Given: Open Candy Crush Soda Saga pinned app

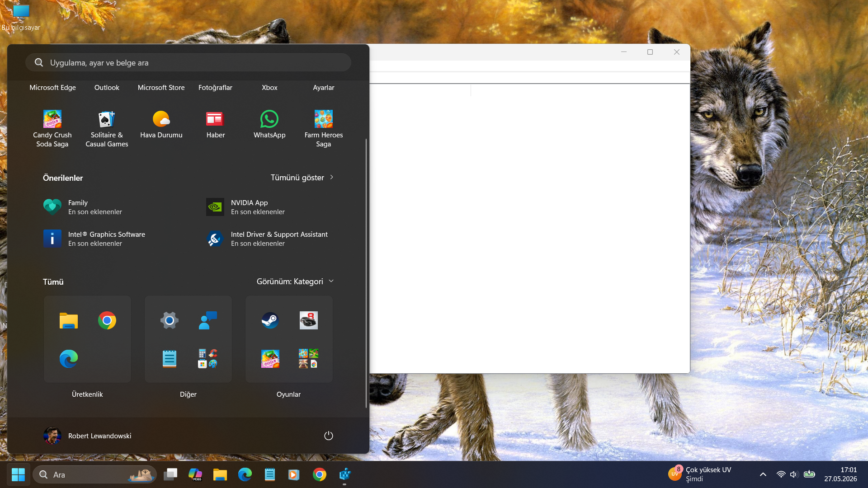Looking at the screenshot, I should pyautogui.click(x=52, y=129).
